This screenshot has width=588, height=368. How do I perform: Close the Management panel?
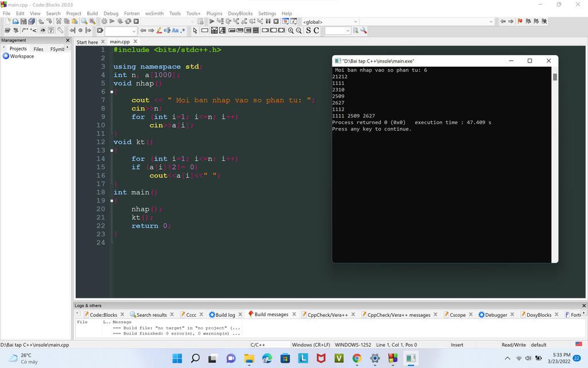point(68,40)
